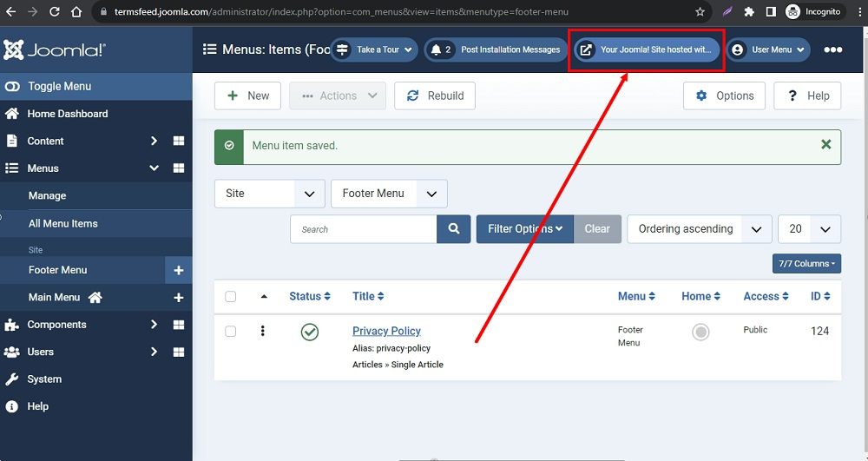
Task: Open Options with gear icon
Action: (724, 95)
